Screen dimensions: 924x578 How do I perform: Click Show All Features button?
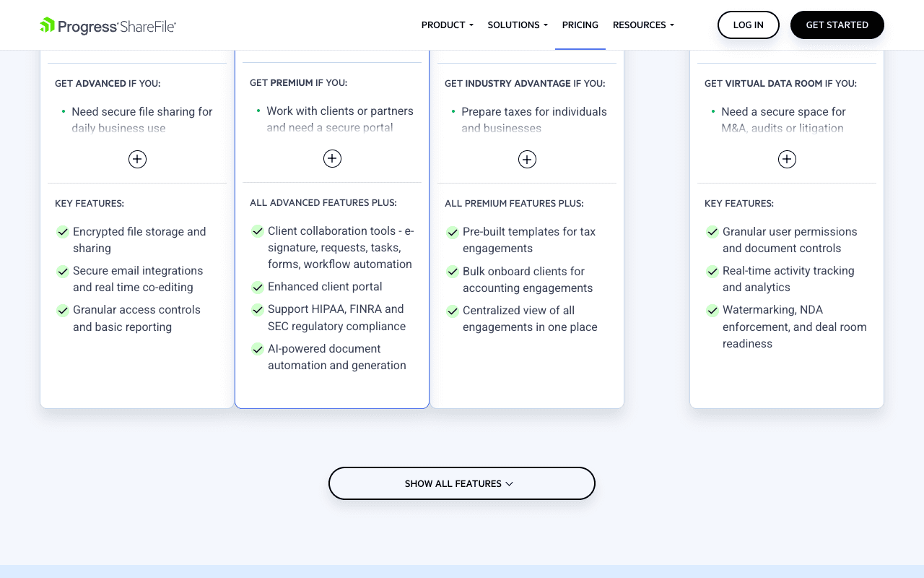click(462, 483)
